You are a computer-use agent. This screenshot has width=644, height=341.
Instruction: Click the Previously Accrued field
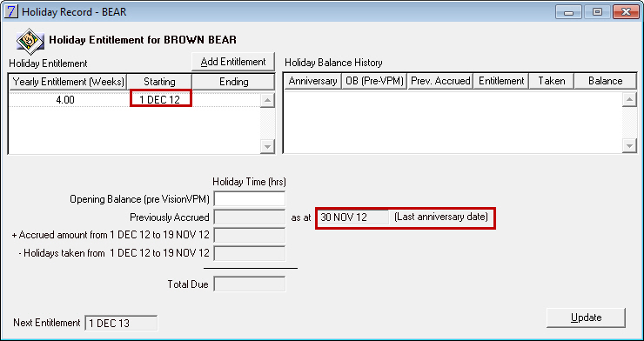[x=249, y=217]
